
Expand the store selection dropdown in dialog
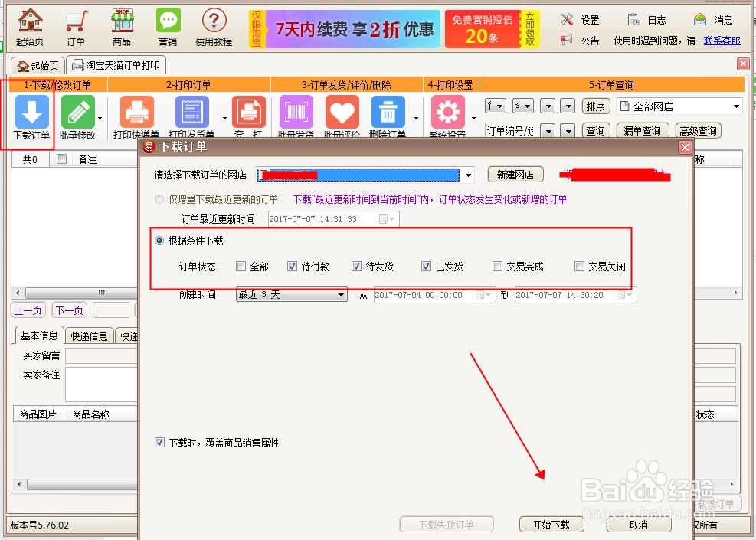click(468, 175)
